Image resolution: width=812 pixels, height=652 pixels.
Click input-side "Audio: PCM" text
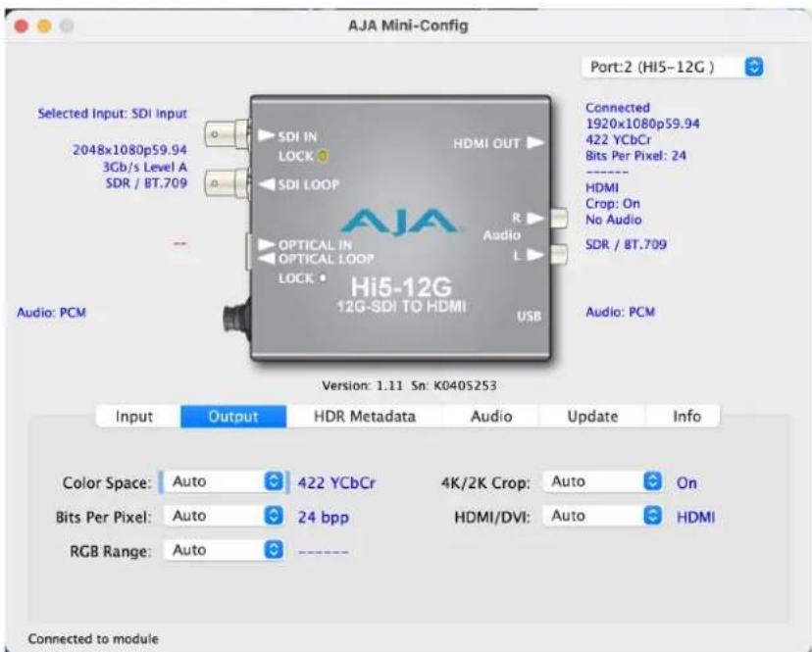(x=51, y=313)
